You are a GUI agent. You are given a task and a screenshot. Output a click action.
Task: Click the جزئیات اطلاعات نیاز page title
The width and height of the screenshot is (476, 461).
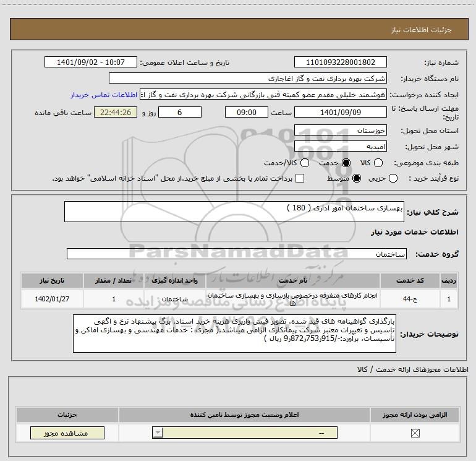[x=422, y=30]
